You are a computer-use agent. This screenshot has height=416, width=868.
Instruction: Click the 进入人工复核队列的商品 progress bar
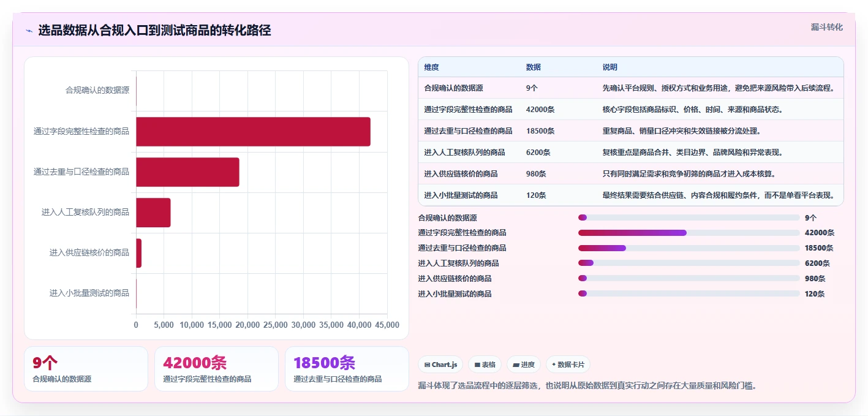click(x=689, y=263)
